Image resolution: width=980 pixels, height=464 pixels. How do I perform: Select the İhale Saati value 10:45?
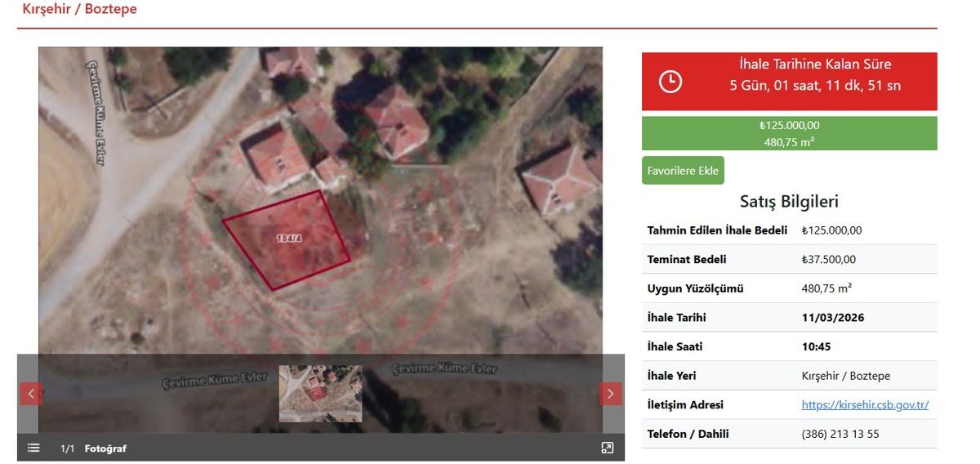coord(816,346)
